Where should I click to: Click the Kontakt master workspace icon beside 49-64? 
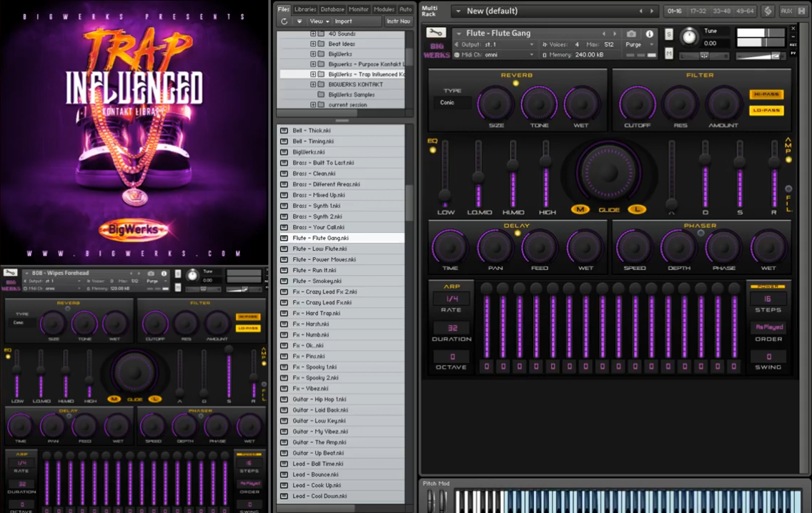pos(768,11)
